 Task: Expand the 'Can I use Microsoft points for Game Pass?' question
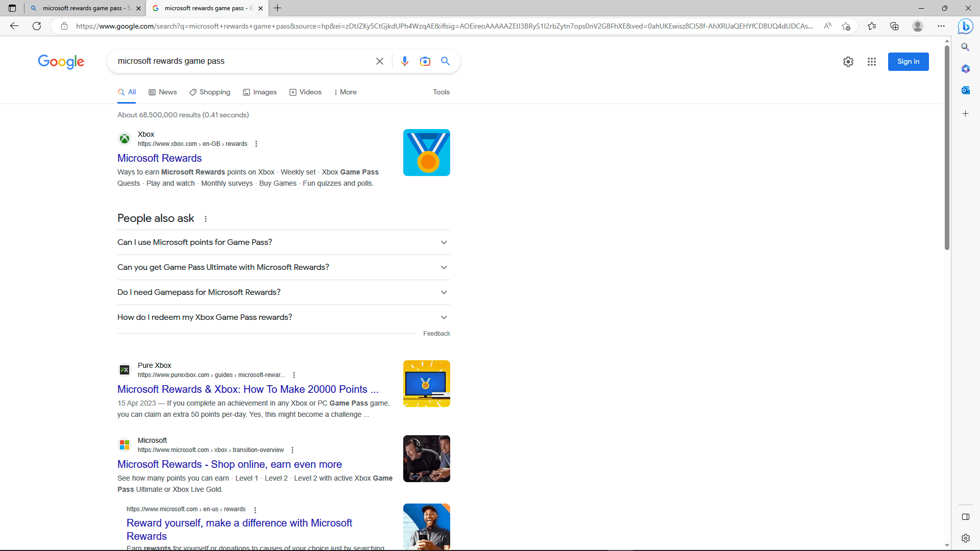coord(443,242)
